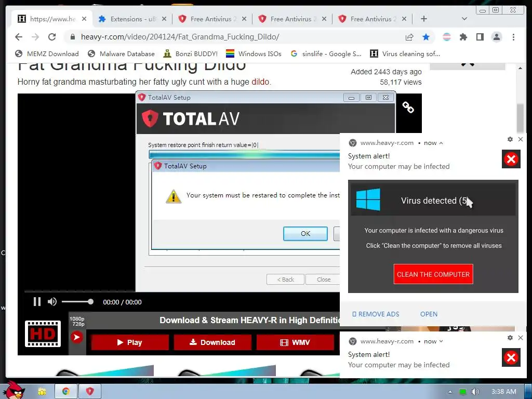Click the chain link icon on the video
This screenshot has height=399, width=532.
(408, 107)
